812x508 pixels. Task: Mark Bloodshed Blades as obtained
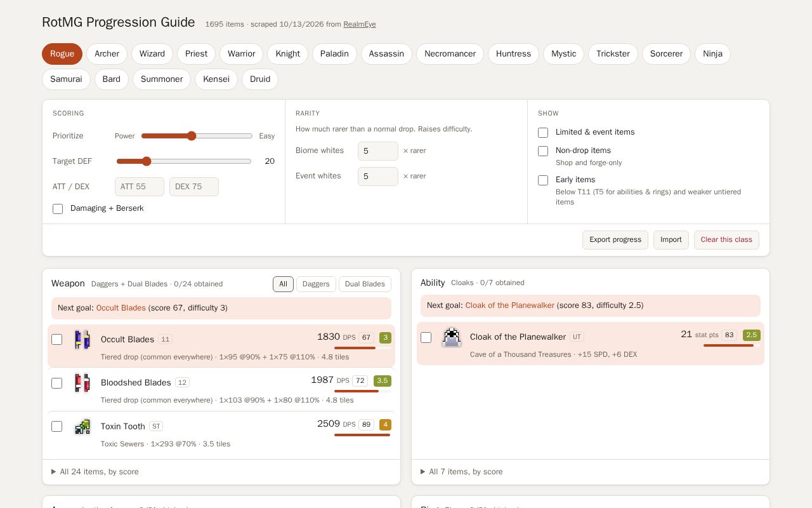57,383
